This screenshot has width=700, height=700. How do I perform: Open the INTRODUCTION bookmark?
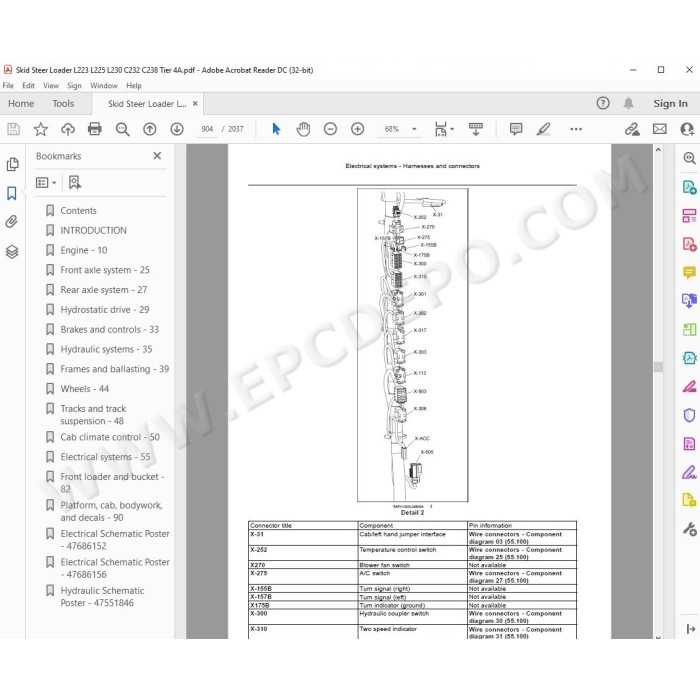pos(94,230)
